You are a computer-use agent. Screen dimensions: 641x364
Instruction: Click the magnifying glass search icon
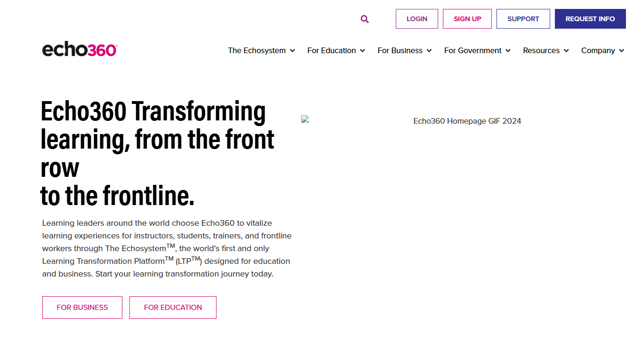(365, 19)
